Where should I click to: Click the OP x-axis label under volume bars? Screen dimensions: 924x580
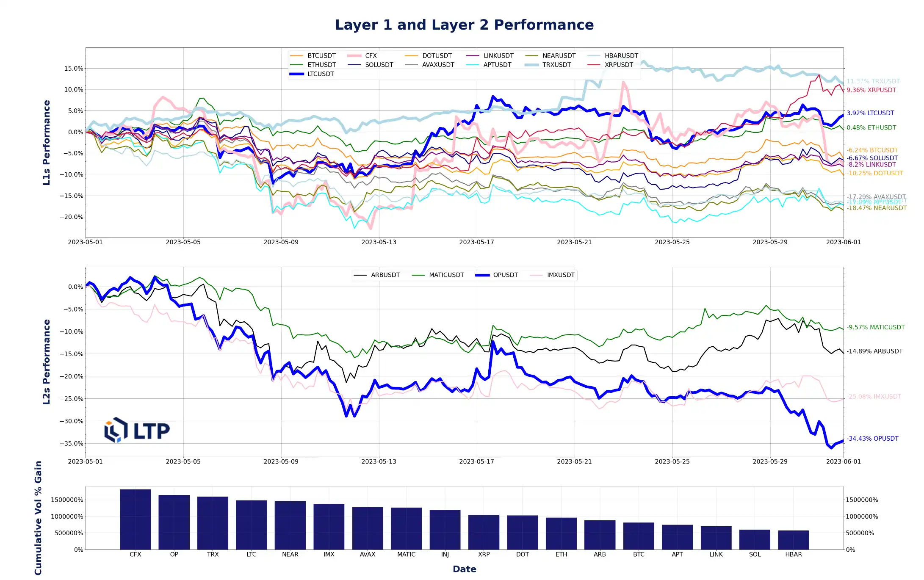(x=174, y=555)
